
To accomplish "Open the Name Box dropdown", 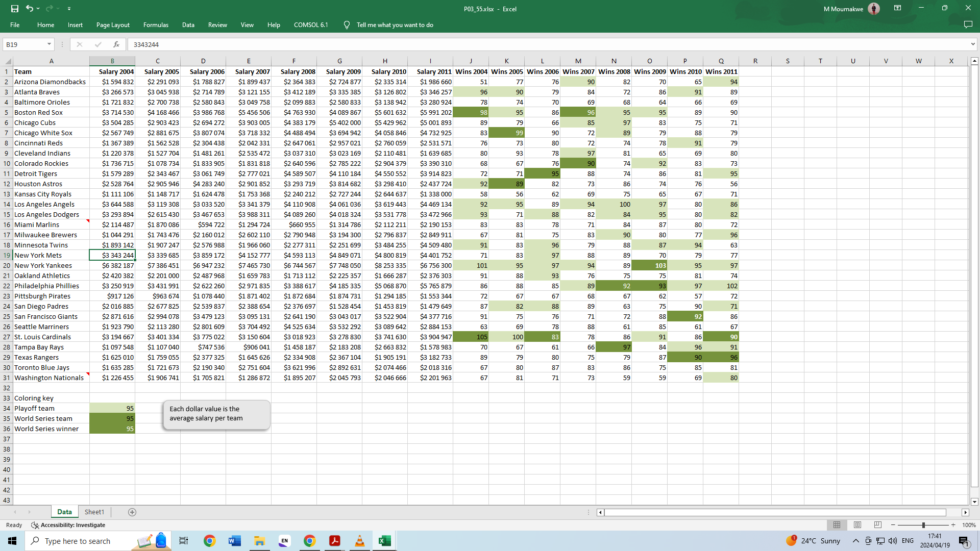I will (x=48, y=44).
